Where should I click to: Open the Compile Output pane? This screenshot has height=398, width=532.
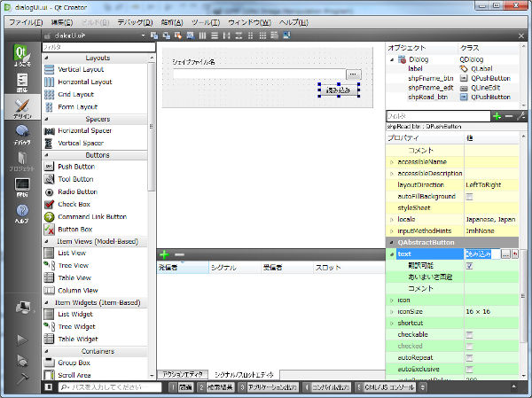[x=326, y=387]
